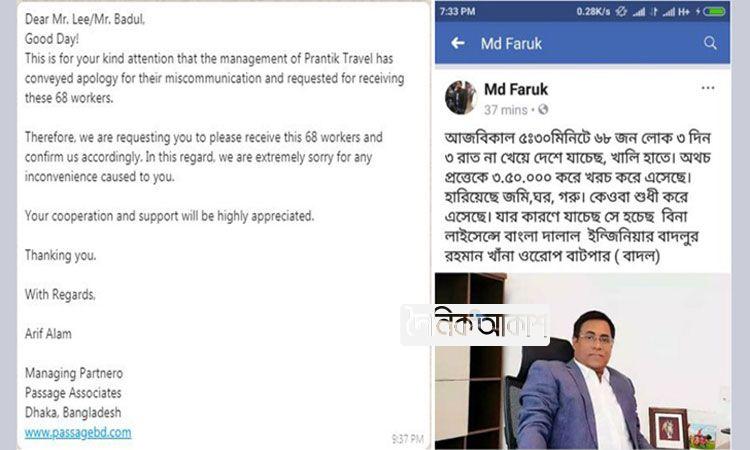Tap the public globe privacy icon

click(x=543, y=110)
